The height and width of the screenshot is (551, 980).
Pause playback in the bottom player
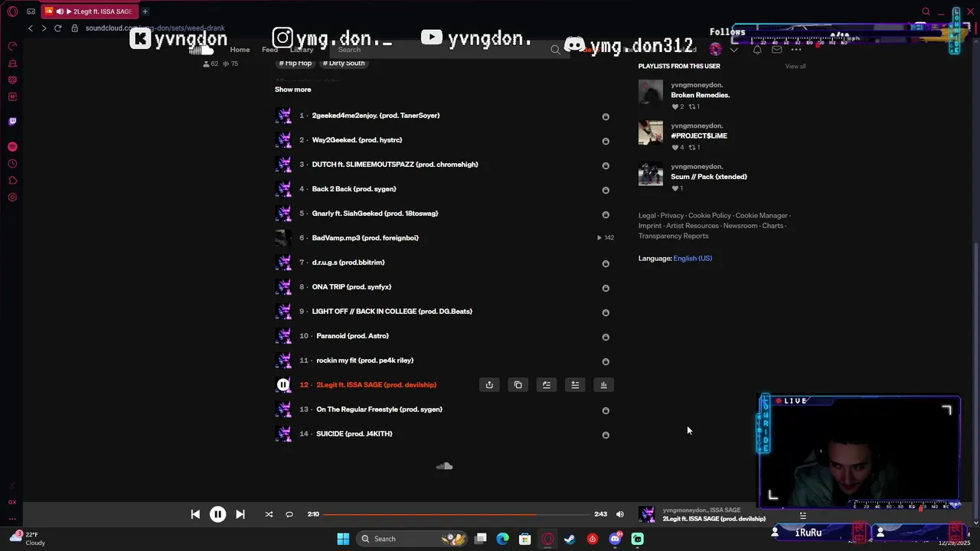coord(217,514)
